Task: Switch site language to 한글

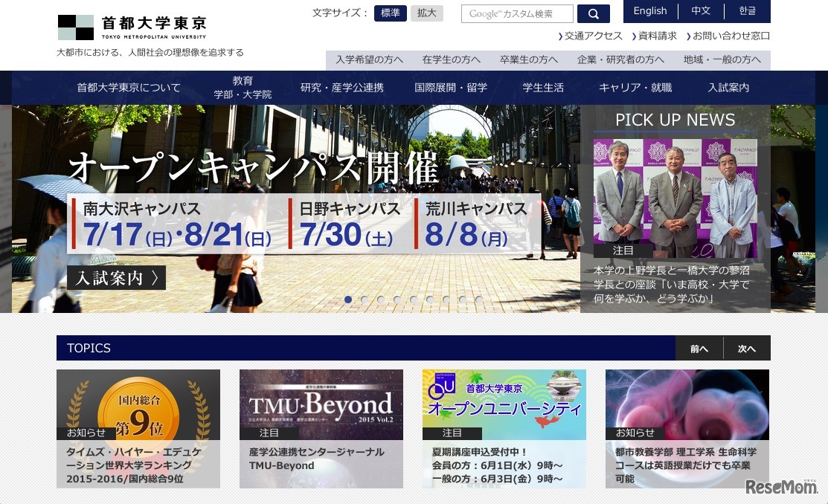Action: 747,11
